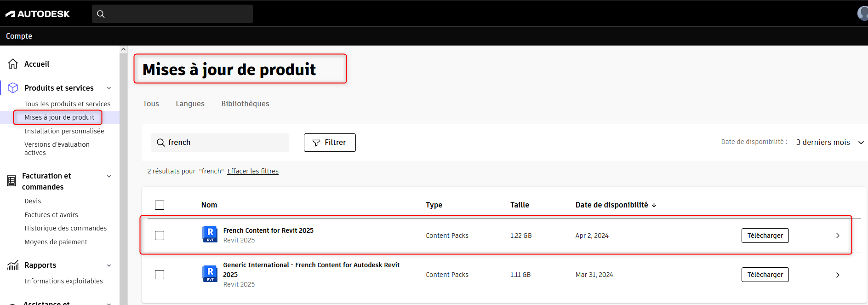Switch to the Langues tab
868x305 pixels.
coord(190,104)
